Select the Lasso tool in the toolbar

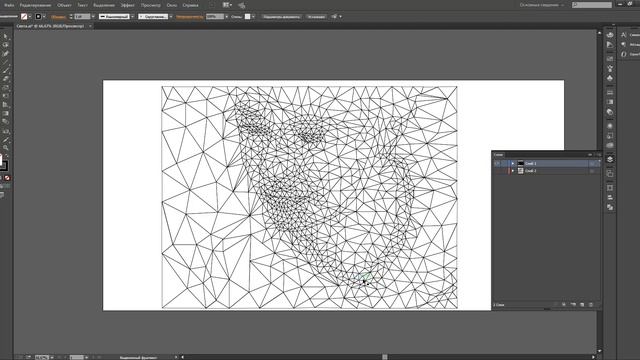(x=5, y=45)
